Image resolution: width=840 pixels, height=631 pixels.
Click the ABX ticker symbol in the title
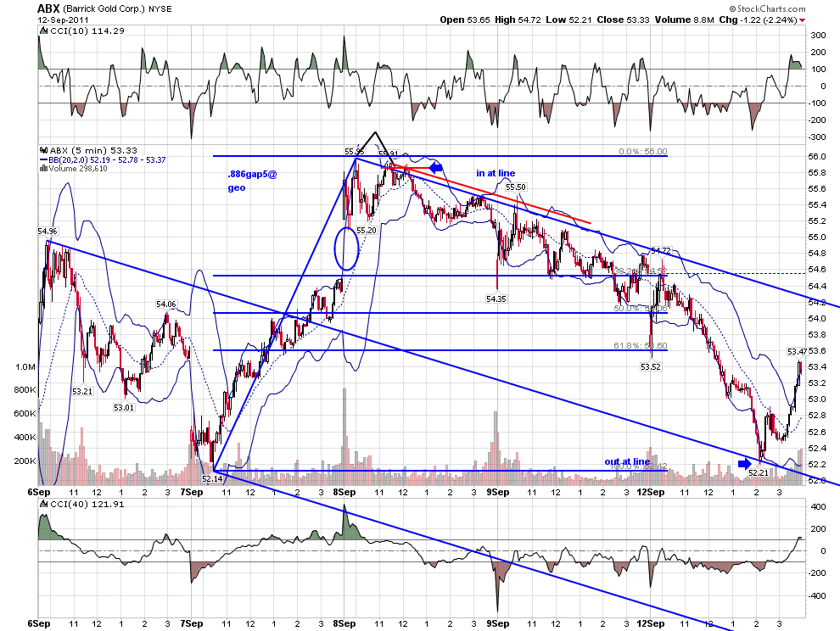pyautogui.click(x=48, y=8)
